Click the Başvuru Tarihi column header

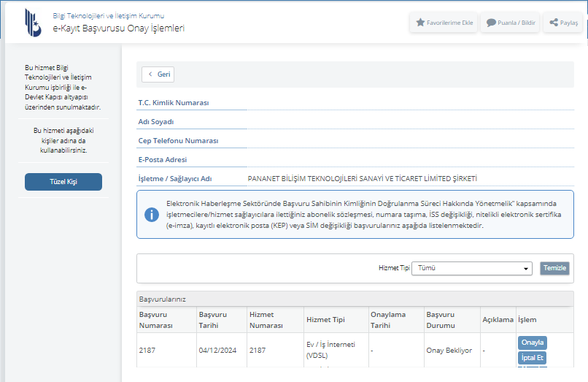click(x=214, y=320)
